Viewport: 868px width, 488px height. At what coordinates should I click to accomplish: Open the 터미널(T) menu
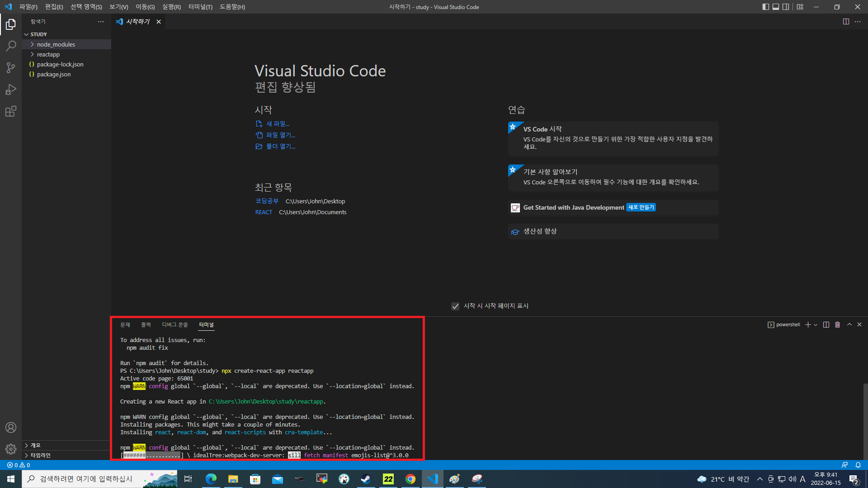(200, 7)
